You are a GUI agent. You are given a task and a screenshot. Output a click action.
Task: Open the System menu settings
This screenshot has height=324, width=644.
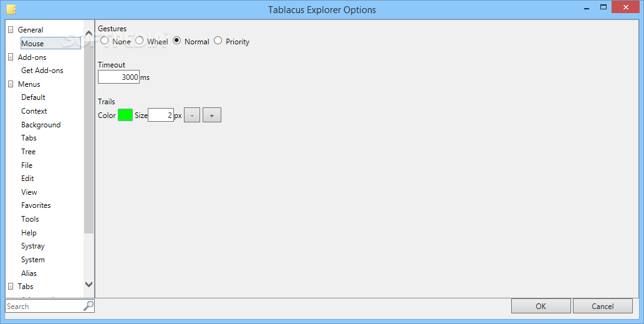[33, 260]
